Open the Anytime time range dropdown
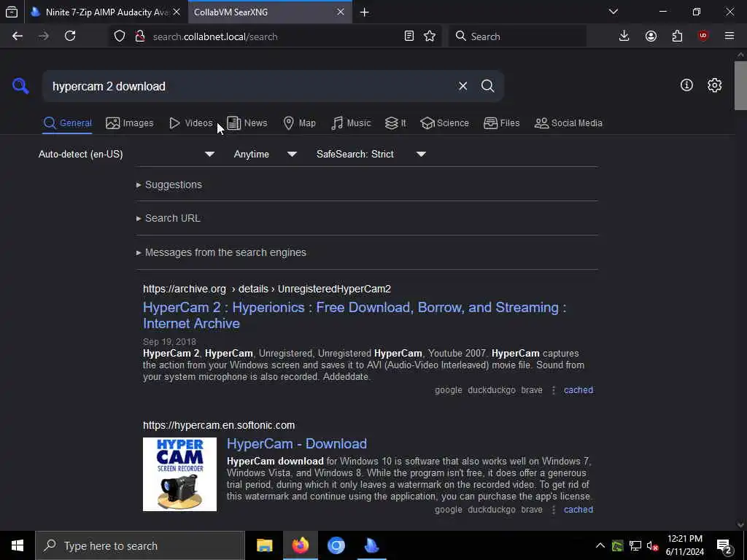Image resolution: width=747 pixels, height=560 pixels. click(x=266, y=155)
